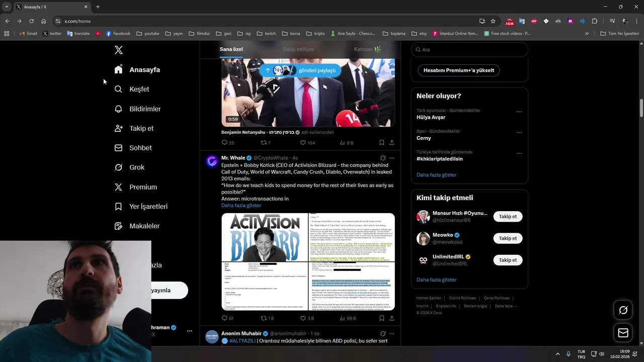Click the ABP ad blocker extension icon

click(x=534, y=21)
